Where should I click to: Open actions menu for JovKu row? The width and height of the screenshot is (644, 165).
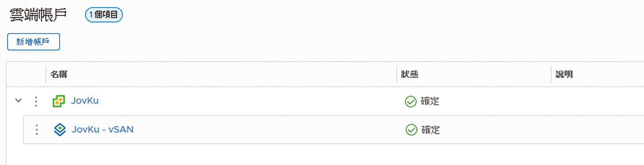[36, 101]
